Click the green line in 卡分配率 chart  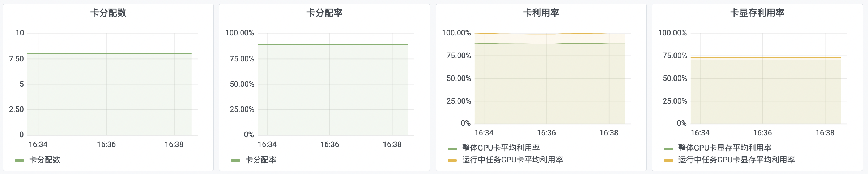333,45
